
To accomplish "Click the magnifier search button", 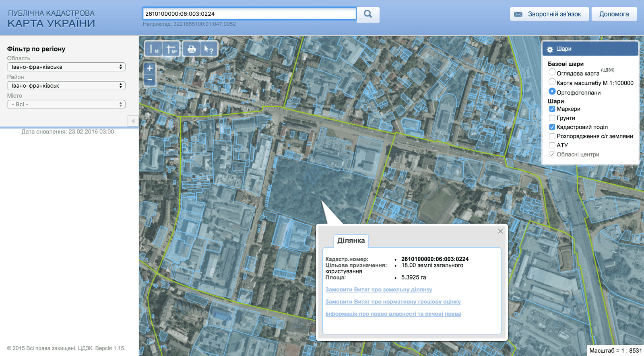I will (368, 14).
